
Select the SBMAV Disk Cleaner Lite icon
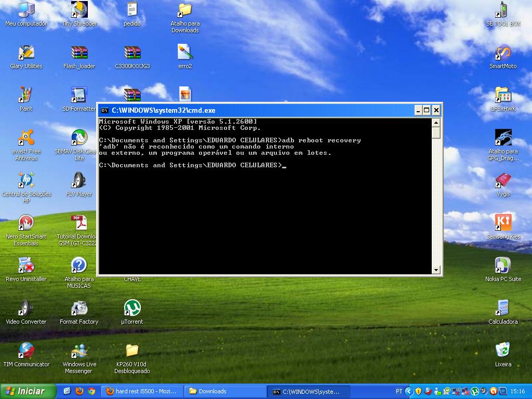point(75,145)
